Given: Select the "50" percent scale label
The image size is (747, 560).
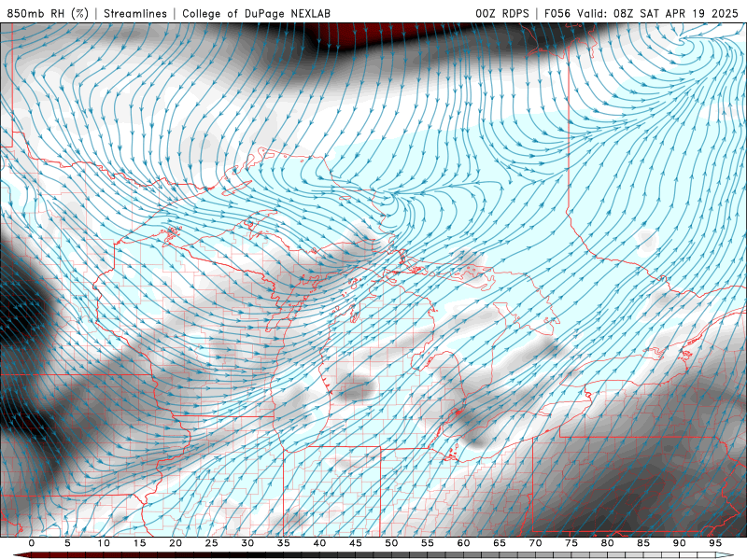Looking at the screenshot, I should 391,543.
